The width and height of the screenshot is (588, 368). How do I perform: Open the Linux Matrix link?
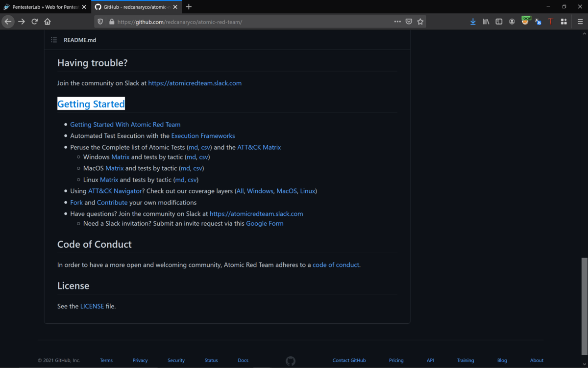tap(109, 180)
